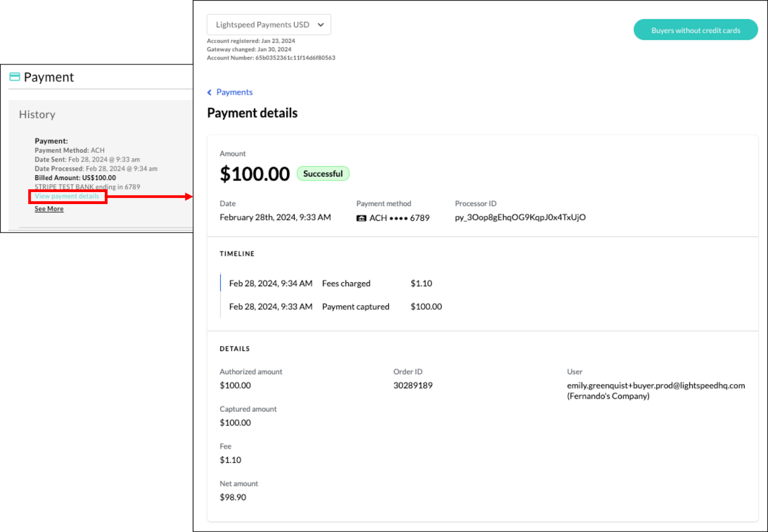The height and width of the screenshot is (532, 768).
Task: Click the user email address
Action: [656, 386]
